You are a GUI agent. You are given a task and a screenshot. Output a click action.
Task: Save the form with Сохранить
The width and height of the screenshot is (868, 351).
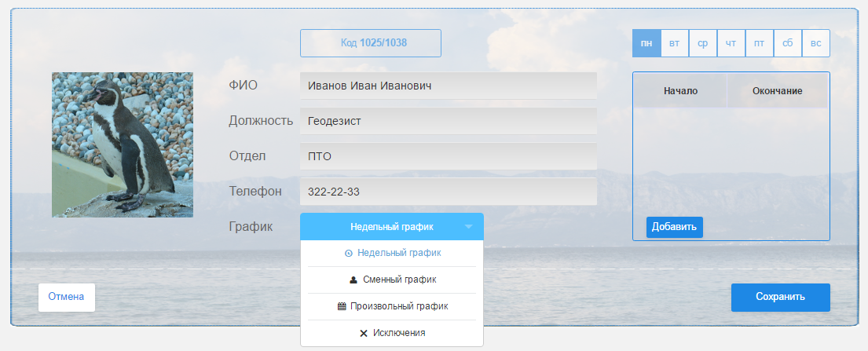click(781, 298)
